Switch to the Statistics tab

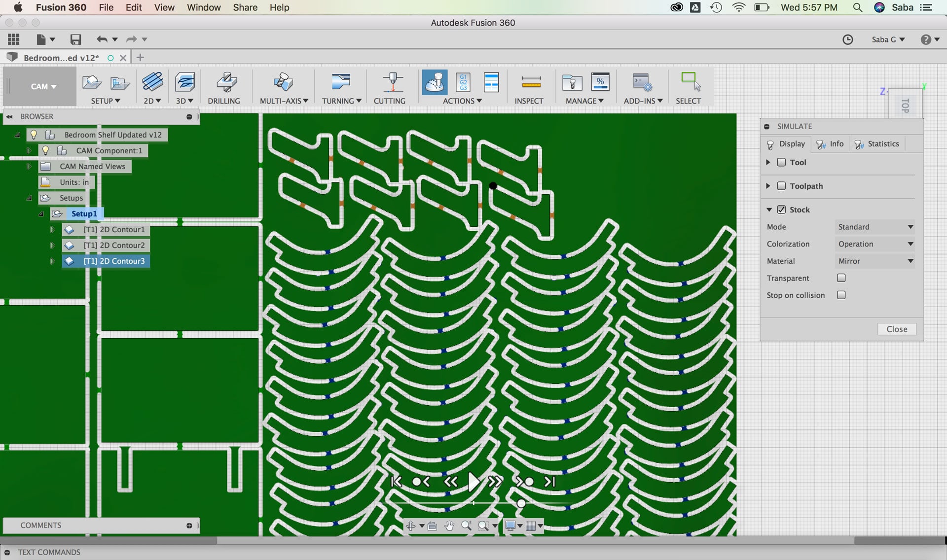[877, 144]
